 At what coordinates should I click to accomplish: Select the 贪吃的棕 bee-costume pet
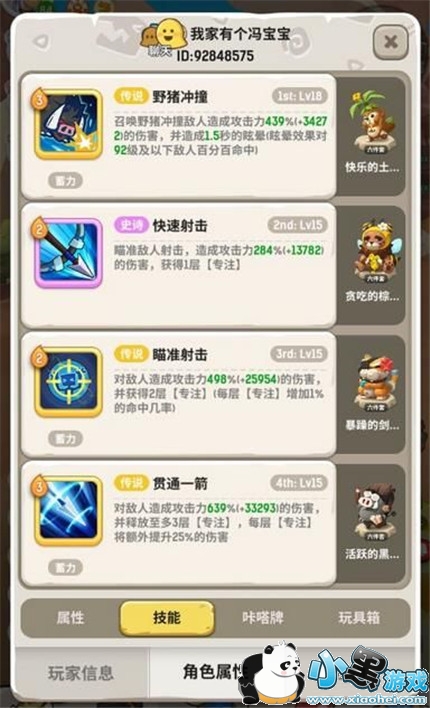(372, 261)
